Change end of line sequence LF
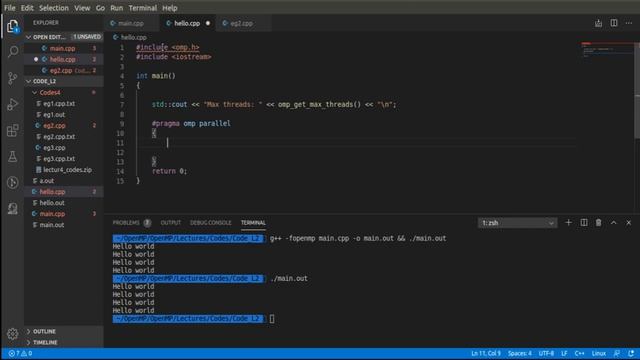This screenshot has height=360, width=640. [x=564, y=353]
